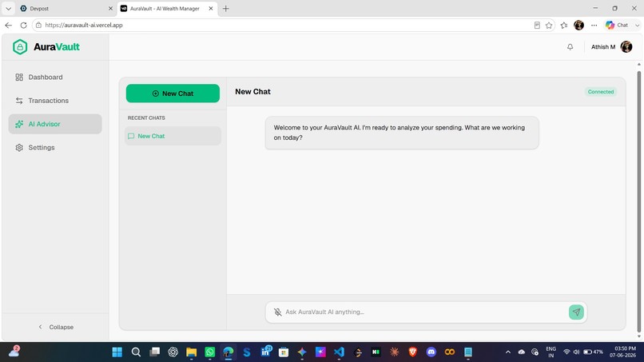Viewport: 644px width, 362px height.
Task: Select the AuraVault browser tab
Action: click(168, 8)
